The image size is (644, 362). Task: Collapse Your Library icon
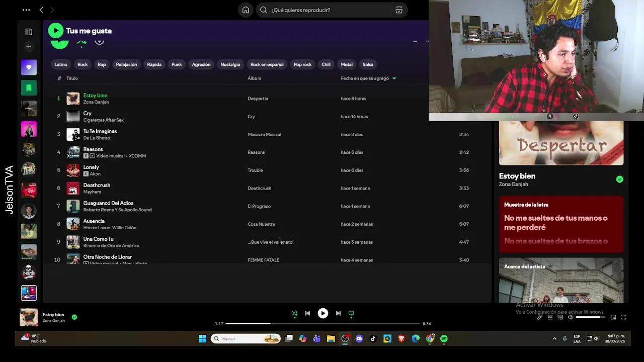pos(29,32)
